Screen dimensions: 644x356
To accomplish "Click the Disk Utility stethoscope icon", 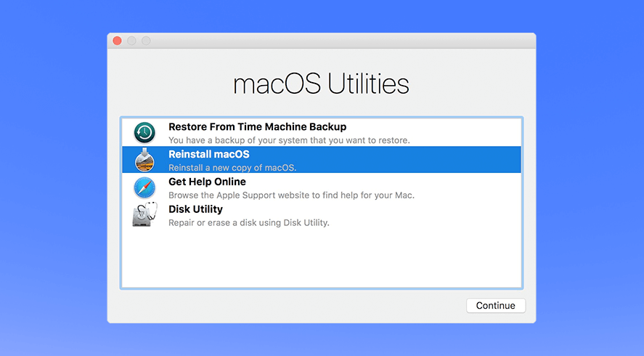I will coord(144,215).
